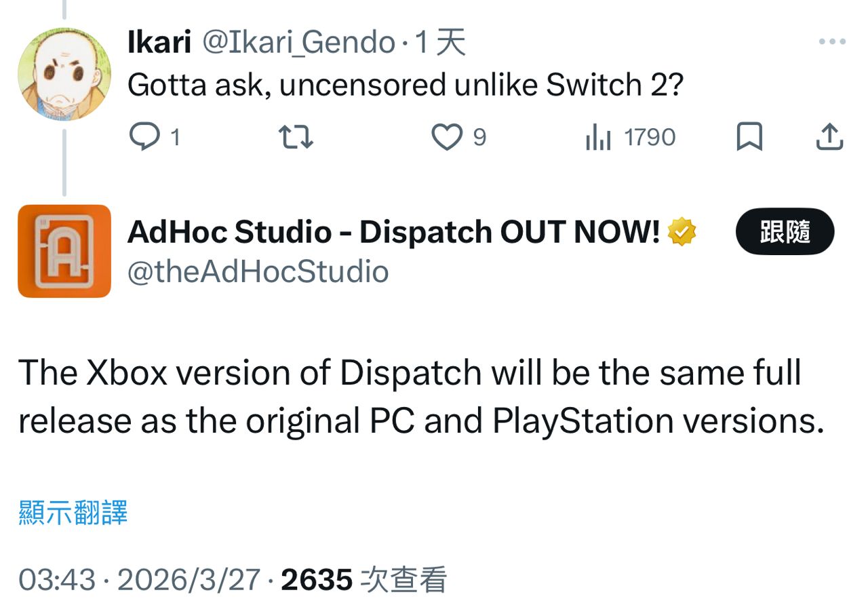Click the gold verified badge
Image resolution: width=868 pixels, height=603 pixels.
pyautogui.click(x=682, y=233)
